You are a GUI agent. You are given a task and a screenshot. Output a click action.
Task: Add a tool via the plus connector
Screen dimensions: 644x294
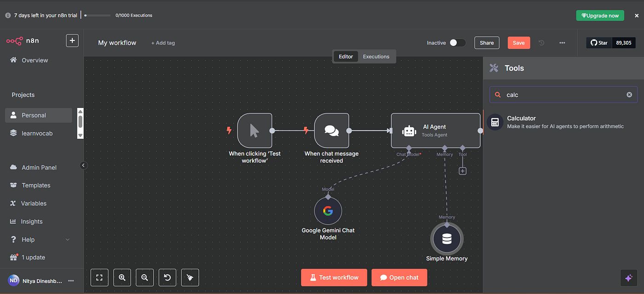(463, 171)
